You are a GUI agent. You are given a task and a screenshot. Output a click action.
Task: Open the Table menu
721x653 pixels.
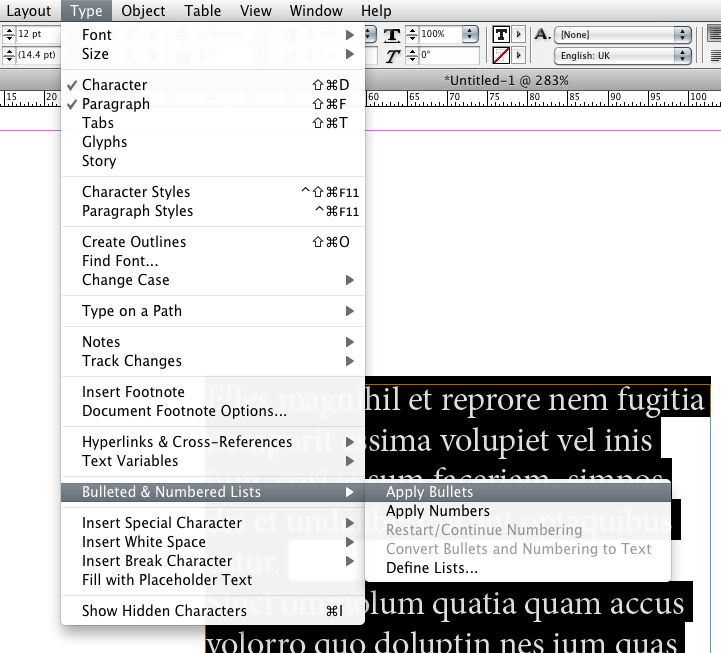202,11
